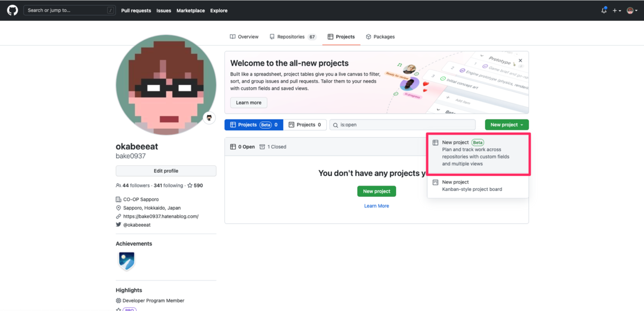Dismiss the all-new projects banner
Viewport: 644px width, 311px height.
point(520,61)
